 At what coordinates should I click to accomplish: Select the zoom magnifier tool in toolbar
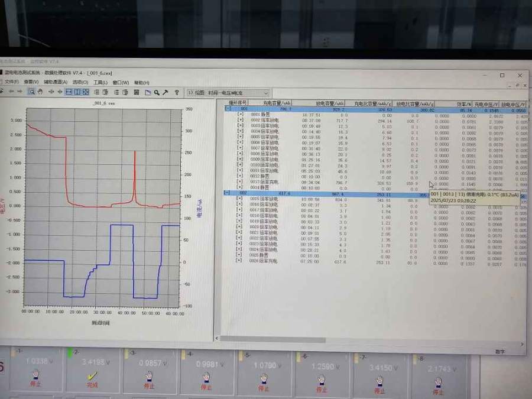[32, 92]
